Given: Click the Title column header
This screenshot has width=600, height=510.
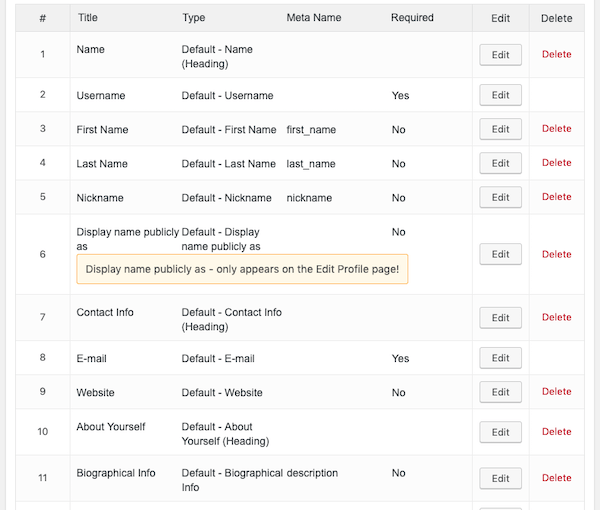Looking at the screenshot, I should (88, 18).
